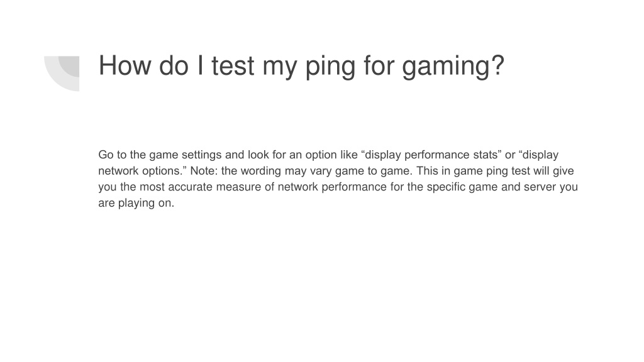Viewport: 644px width, 362px height.
Task: Click the phrase "display performance stats"
Action: point(431,155)
